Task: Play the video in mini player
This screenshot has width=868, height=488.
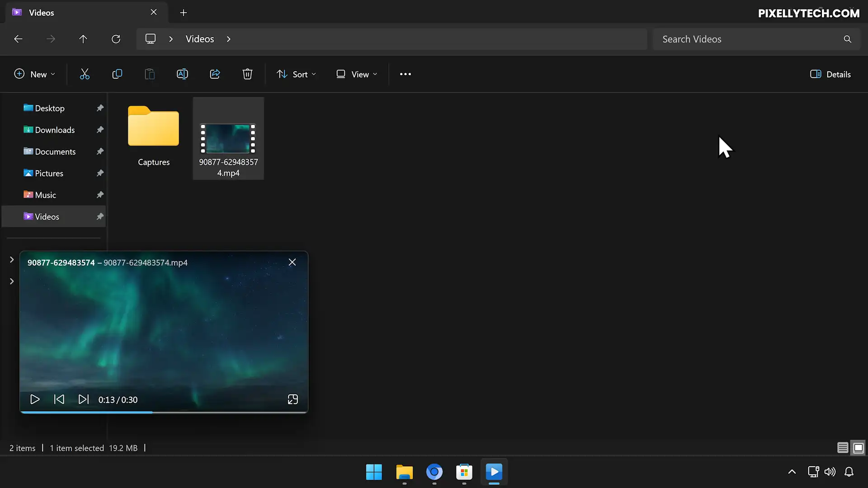Action: click(x=35, y=399)
